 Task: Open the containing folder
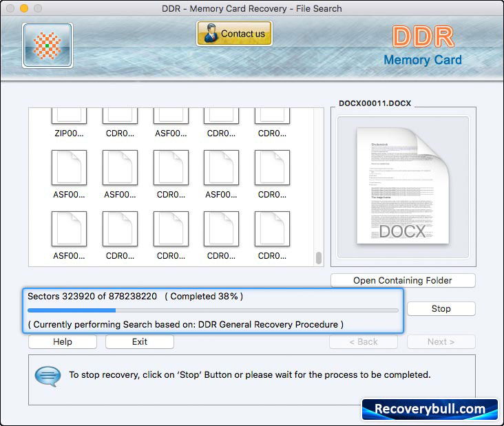click(x=403, y=281)
